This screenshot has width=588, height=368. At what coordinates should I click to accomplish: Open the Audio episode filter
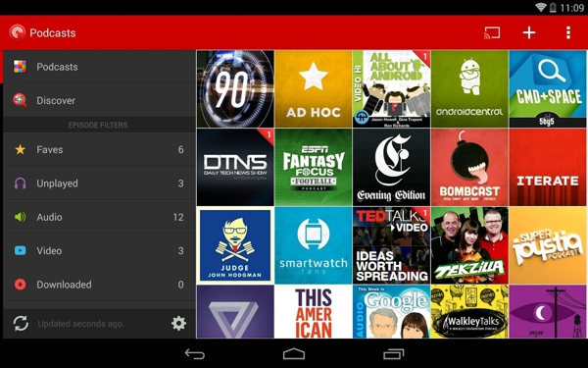[99, 217]
